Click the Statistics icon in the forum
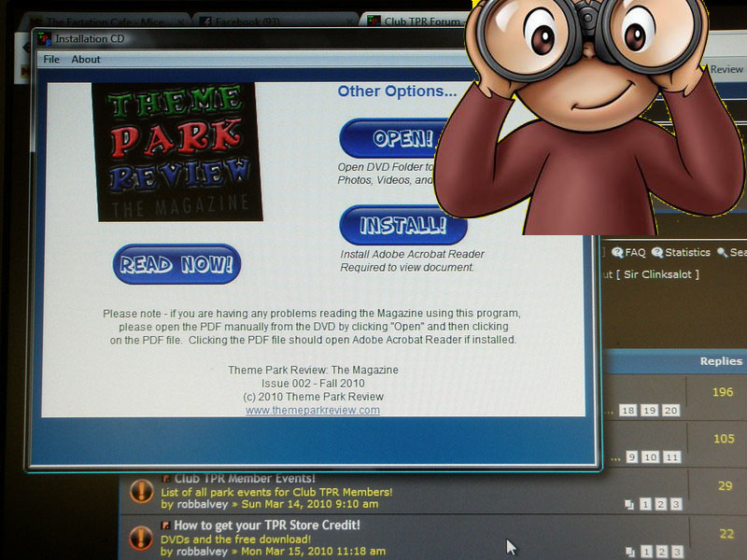The image size is (747, 560). (657, 252)
